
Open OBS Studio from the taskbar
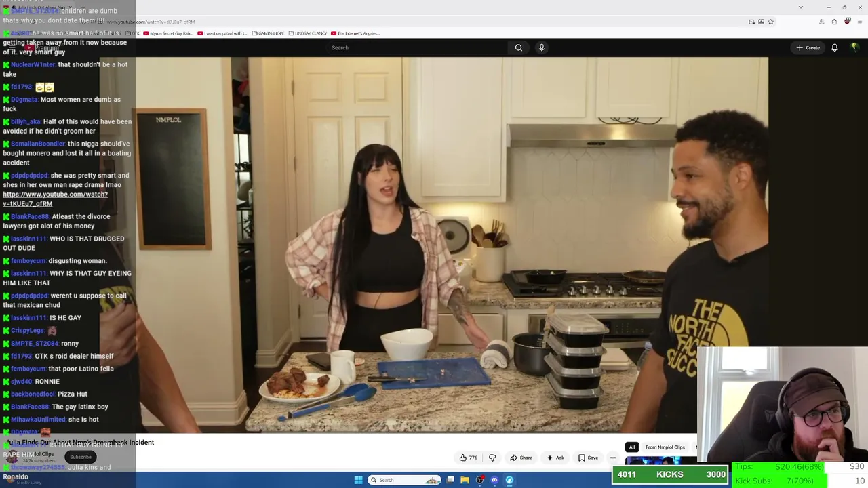coord(479,480)
